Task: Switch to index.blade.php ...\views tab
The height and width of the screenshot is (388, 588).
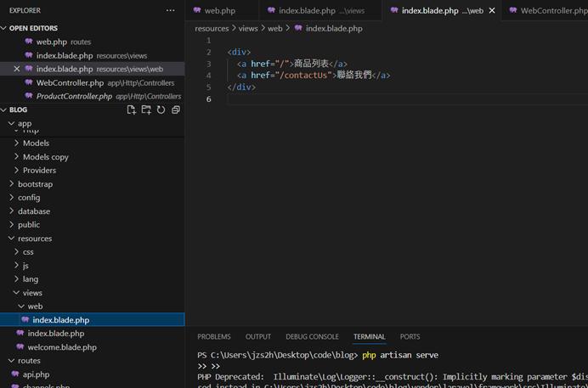Action: pyautogui.click(x=320, y=10)
